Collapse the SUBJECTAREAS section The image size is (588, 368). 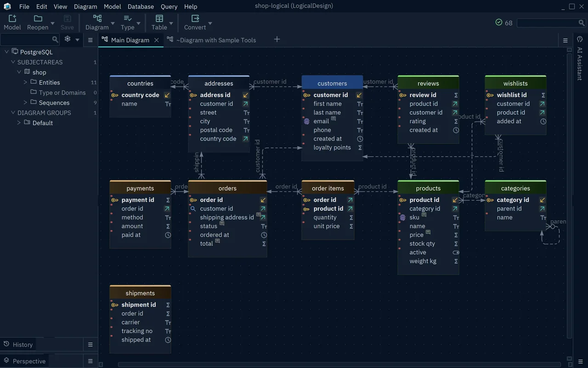13,62
